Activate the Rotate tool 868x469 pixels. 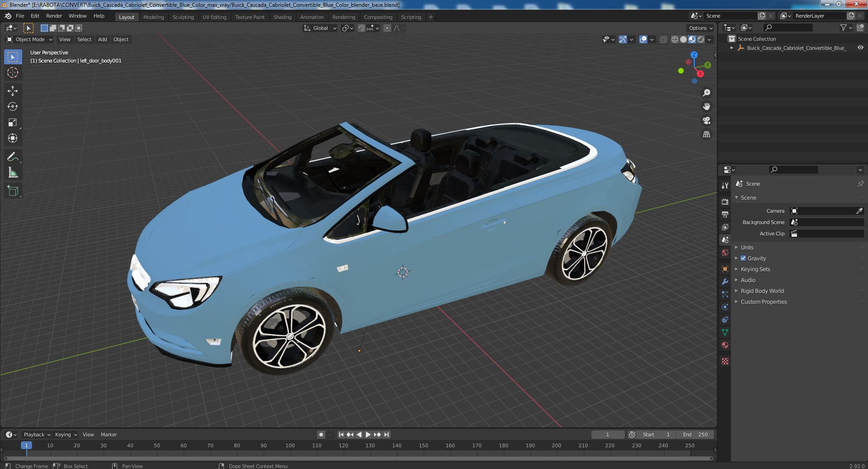(13, 106)
